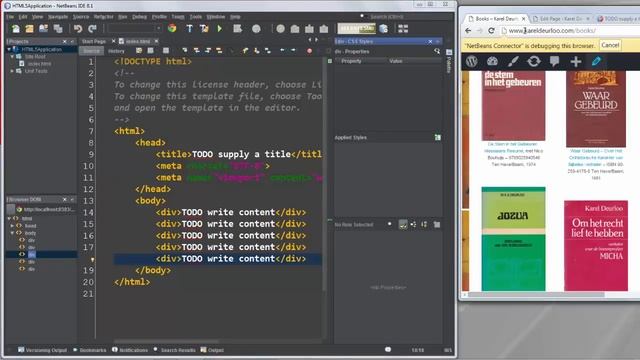Collapse the Site Root folder
The width and height of the screenshot is (640, 360).
click(x=12, y=57)
